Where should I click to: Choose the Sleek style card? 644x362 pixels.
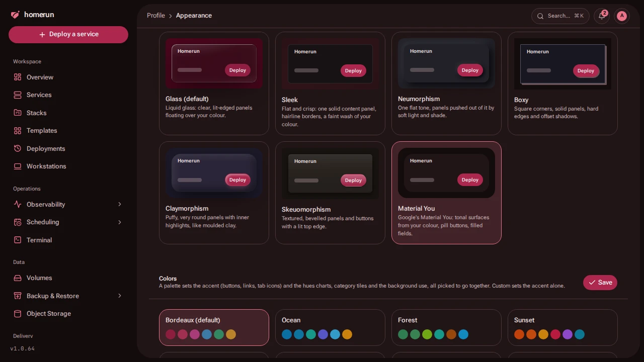(x=330, y=83)
